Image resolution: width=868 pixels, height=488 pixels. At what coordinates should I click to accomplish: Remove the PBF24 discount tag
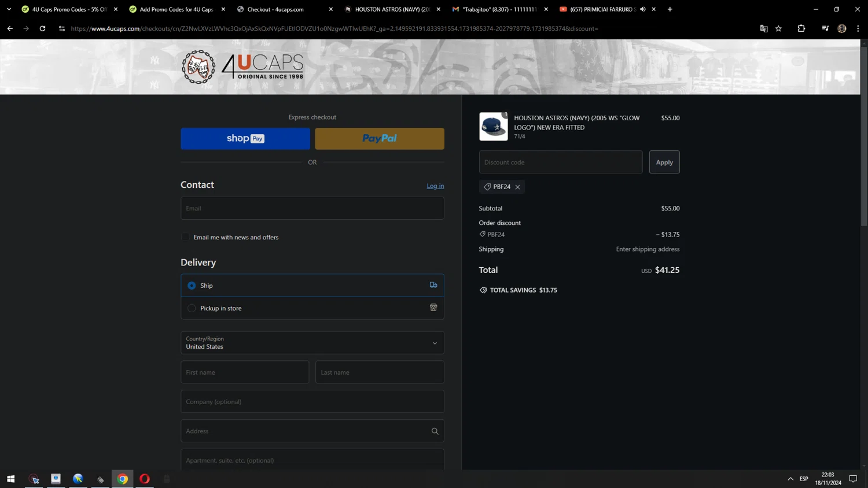point(518,187)
